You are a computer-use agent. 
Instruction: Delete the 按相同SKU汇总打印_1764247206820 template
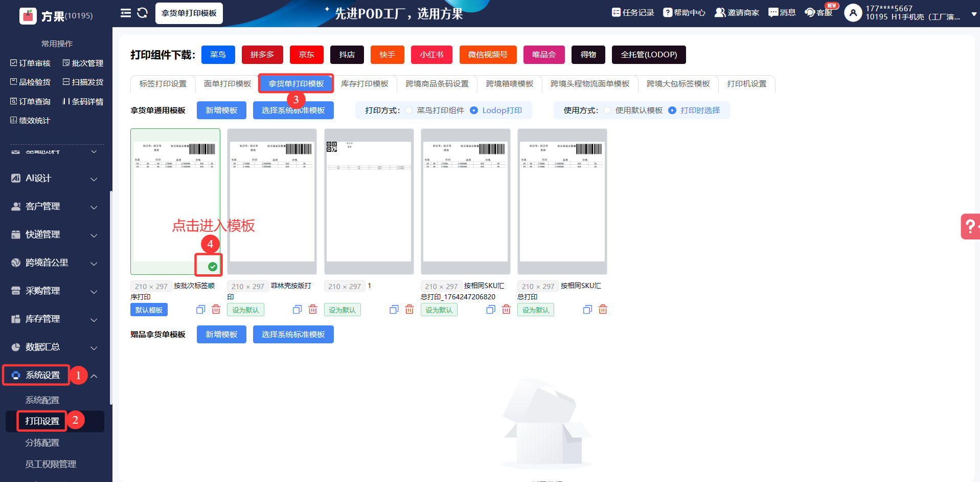pyautogui.click(x=506, y=310)
